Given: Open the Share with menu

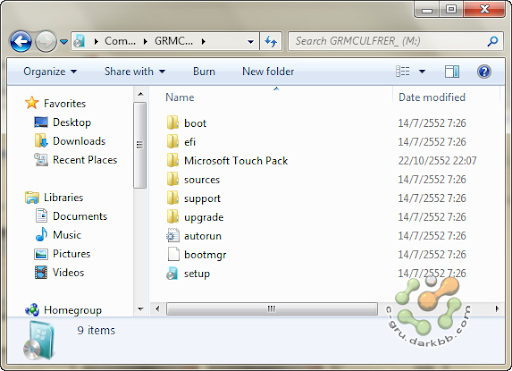Looking at the screenshot, I should pyautogui.click(x=135, y=71).
